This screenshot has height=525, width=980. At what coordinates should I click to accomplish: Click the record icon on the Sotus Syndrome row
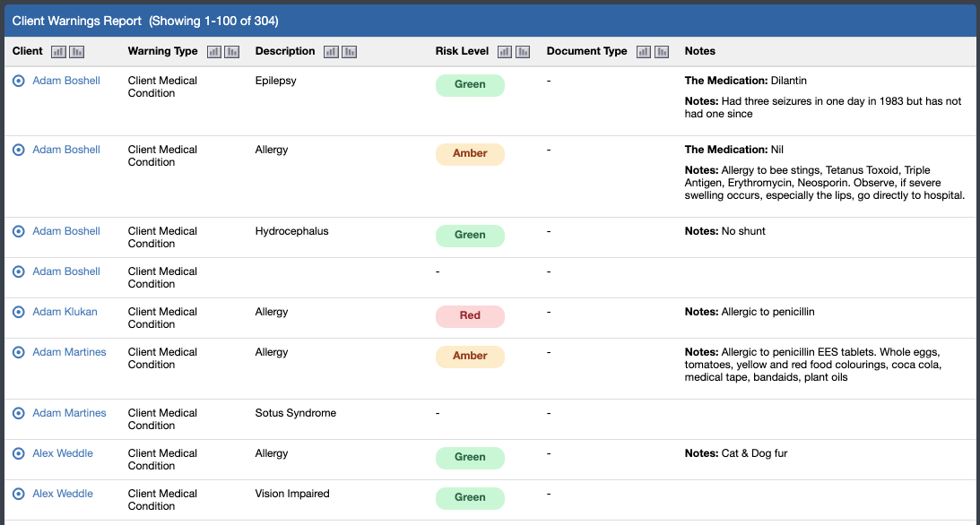pos(18,413)
